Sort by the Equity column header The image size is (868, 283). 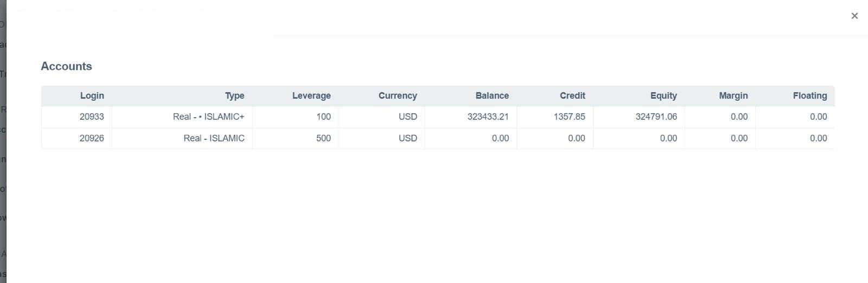pyautogui.click(x=663, y=96)
